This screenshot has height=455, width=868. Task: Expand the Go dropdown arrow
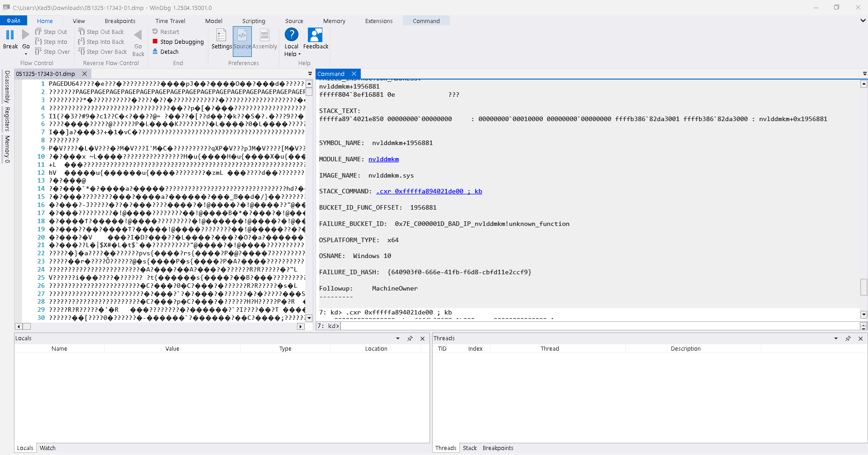tap(26, 54)
